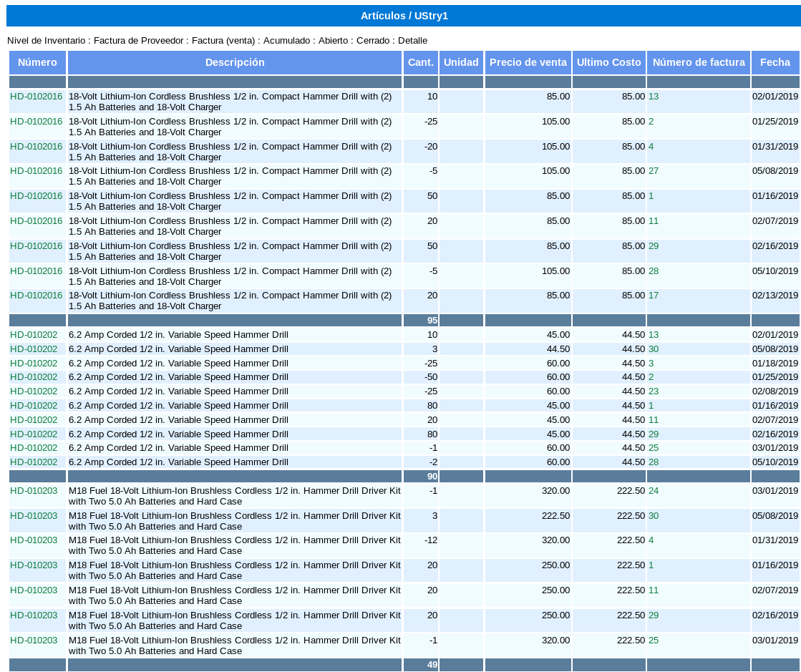This screenshot has height=672, width=801.
Task: Open the Nivel de Inventario report link
Action: point(46,41)
